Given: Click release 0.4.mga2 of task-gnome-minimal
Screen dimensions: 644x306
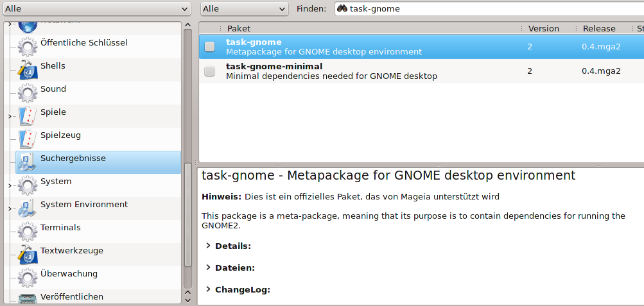Looking at the screenshot, I should [x=601, y=71].
